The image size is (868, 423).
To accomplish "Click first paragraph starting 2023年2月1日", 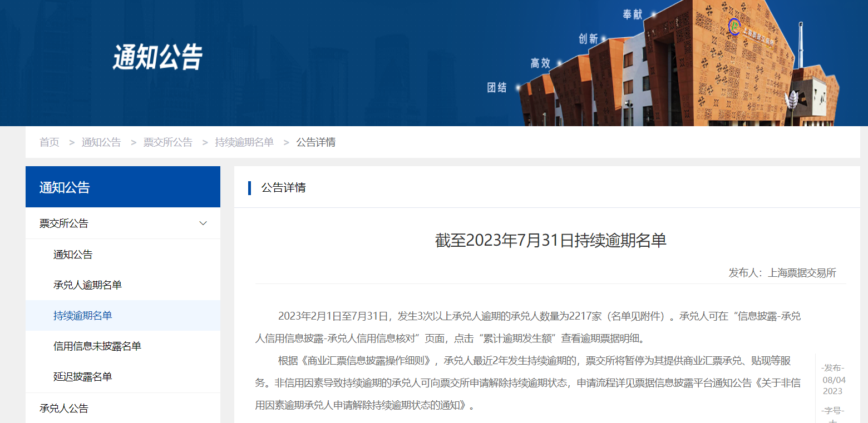I will [x=528, y=327].
